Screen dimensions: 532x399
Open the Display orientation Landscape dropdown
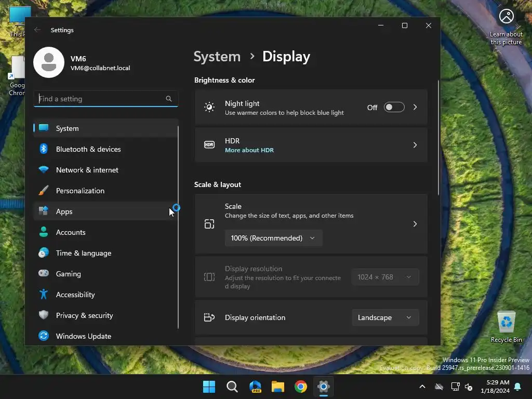385,317
